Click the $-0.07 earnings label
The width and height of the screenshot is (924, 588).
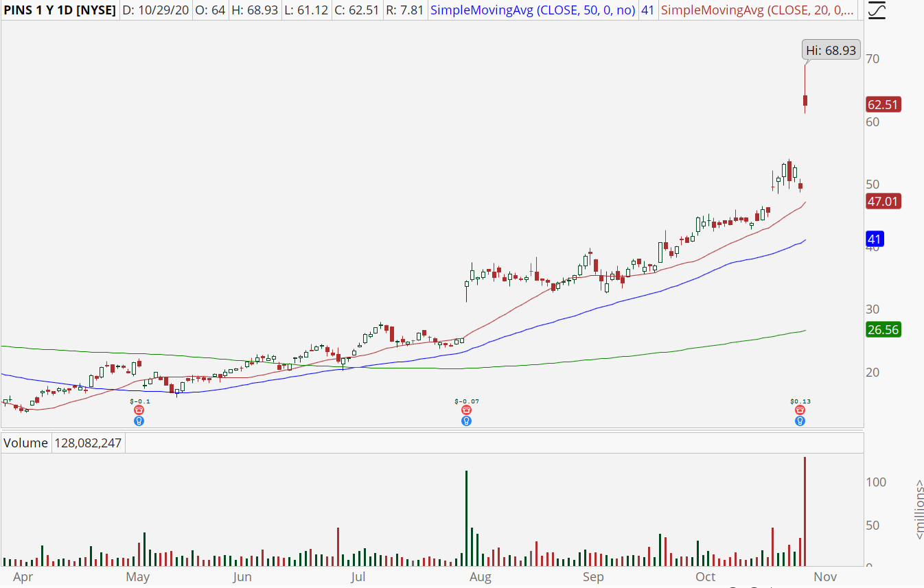pyautogui.click(x=467, y=401)
